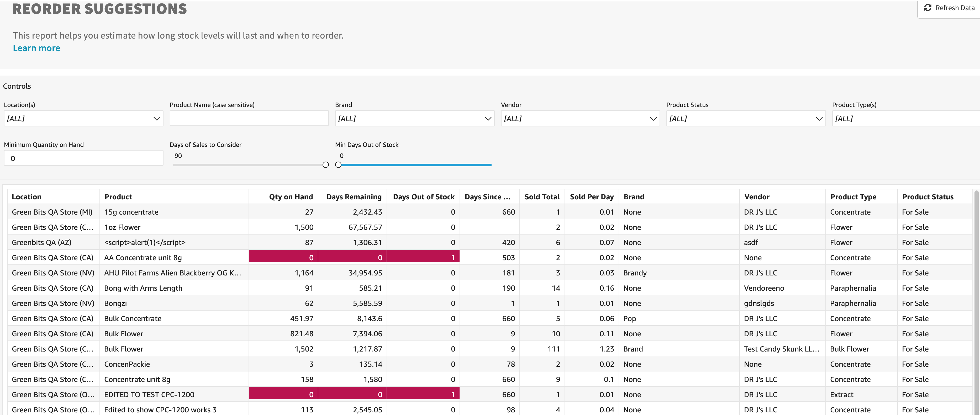Click the 821.48 quantity on hand value

tap(302, 334)
